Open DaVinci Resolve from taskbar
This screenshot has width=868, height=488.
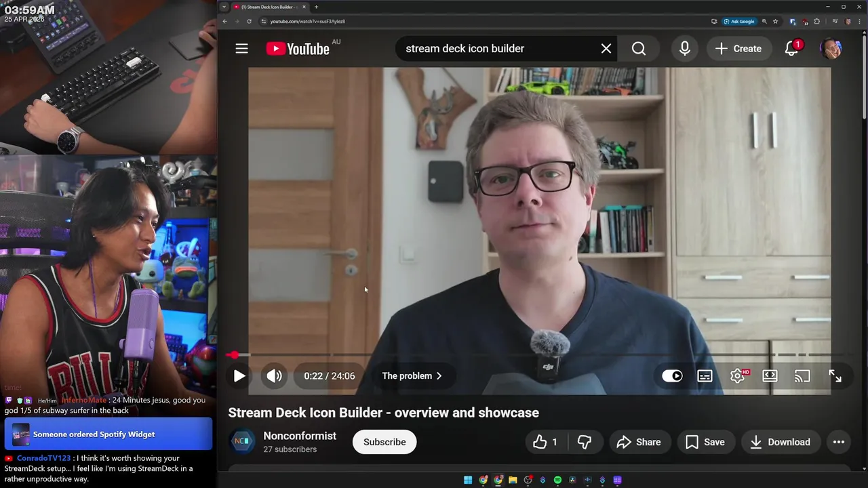[572, 480]
